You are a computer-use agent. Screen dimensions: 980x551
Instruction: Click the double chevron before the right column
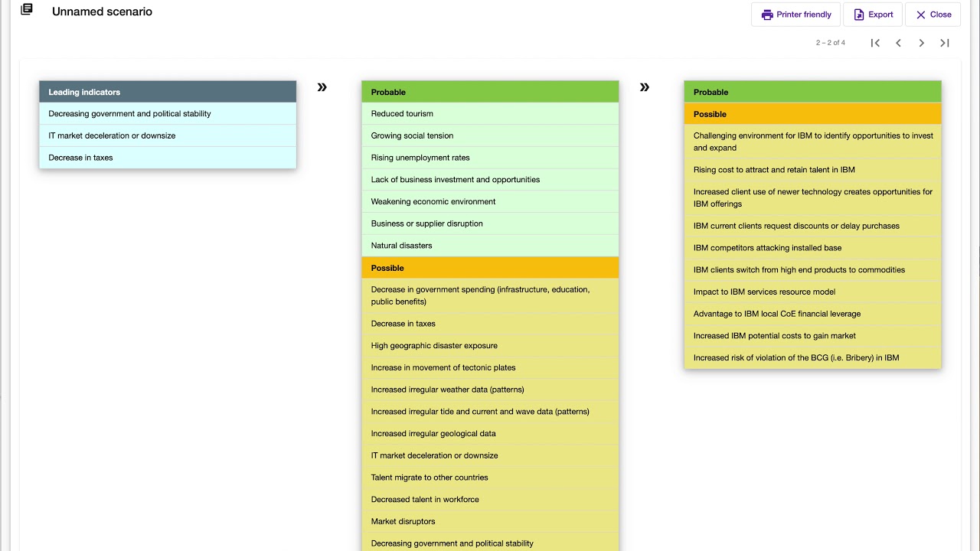pyautogui.click(x=644, y=87)
